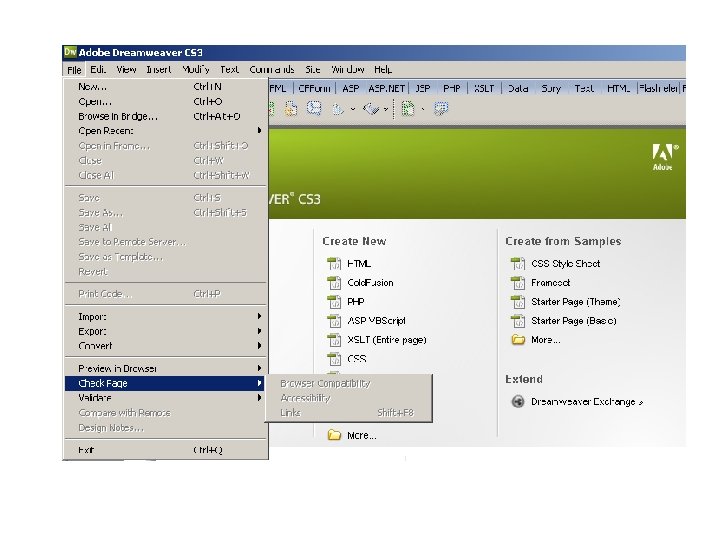
Task: Switch to the PHP insert tab
Action: tap(451, 88)
